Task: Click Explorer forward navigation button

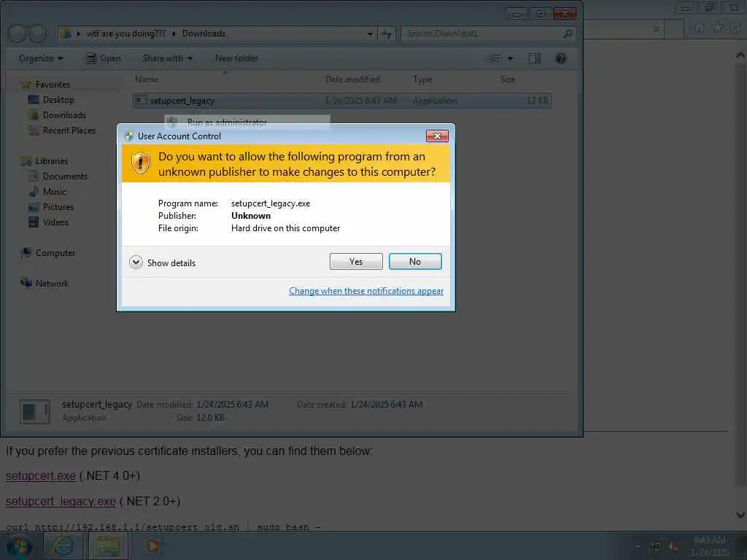Action: pyautogui.click(x=38, y=34)
